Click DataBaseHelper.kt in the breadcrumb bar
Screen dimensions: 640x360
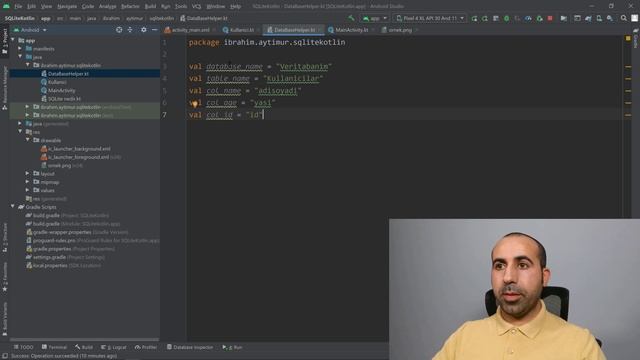(x=204, y=18)
